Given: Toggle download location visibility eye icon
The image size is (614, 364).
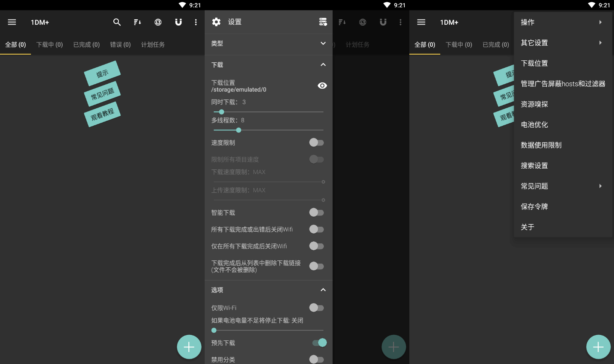Looking at the screenshot, I should pyautogui.click(x=322, y=85).
